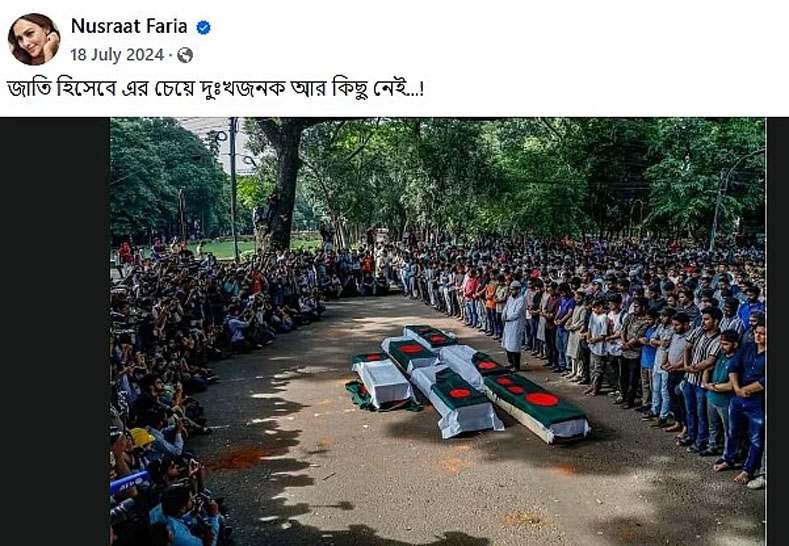The width and height of the screenshot is (789, 546).
Task: Click the right black margin beside the photo
Action: point(777,332)
